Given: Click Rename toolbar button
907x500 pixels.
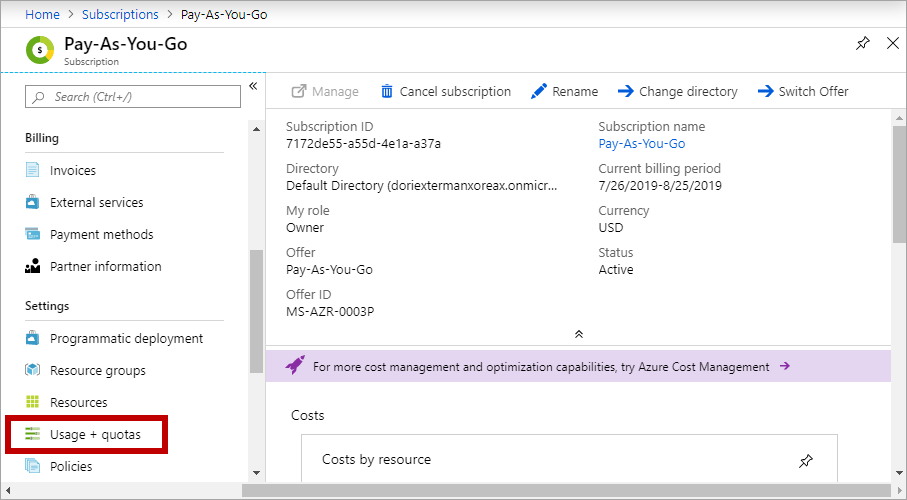Looking at the screenshot, I should coord(565,91).
